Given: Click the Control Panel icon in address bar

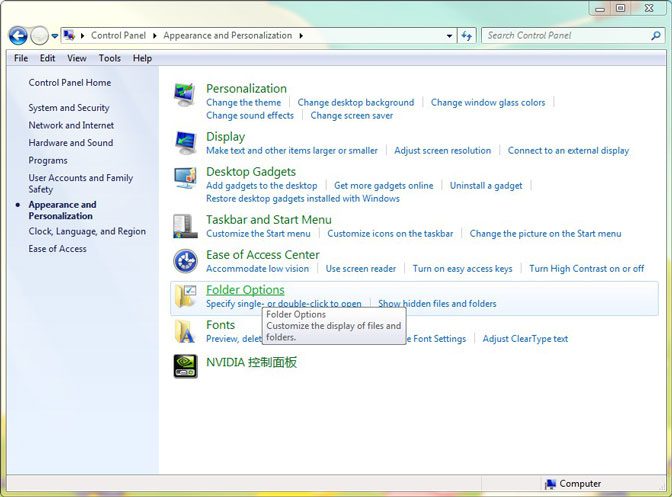Looking at the screenshot, I should 69,36.
